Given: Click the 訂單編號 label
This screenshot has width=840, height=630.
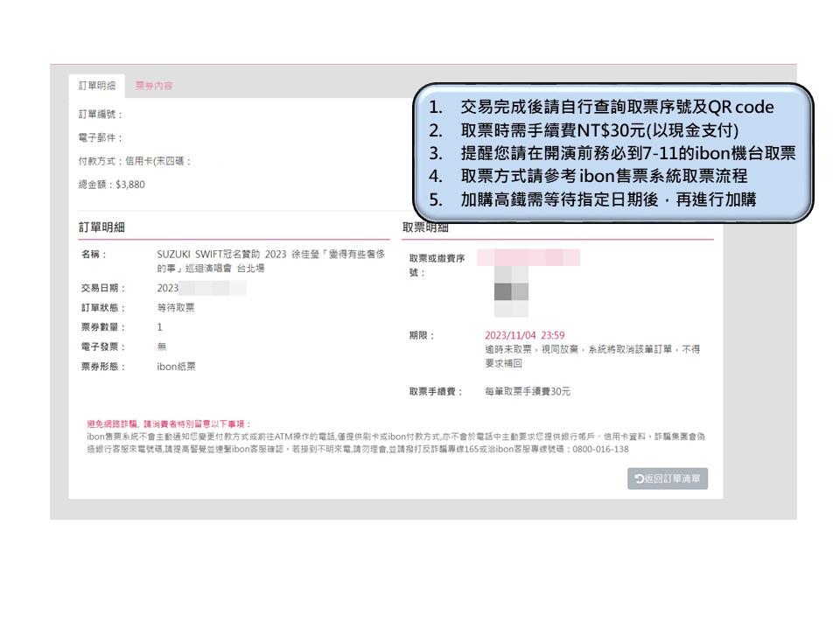Looking at the screenshot, I should 101,114.
